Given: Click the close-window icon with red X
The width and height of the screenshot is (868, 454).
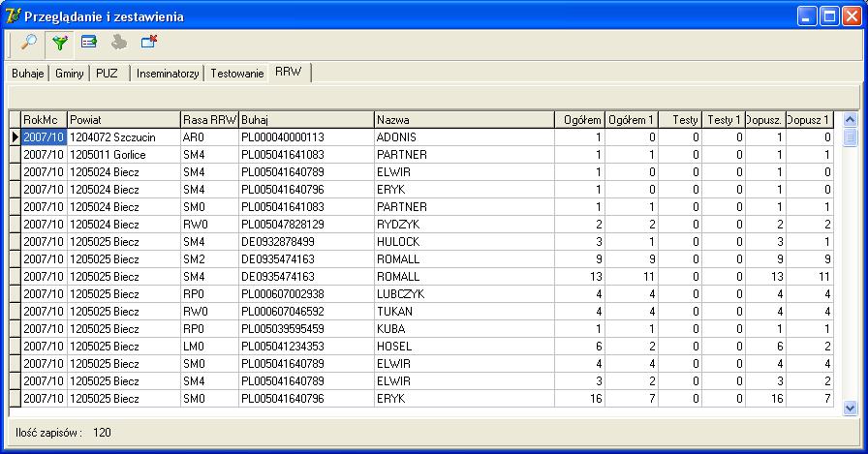Looking at the screenshot, I should click(x=149, y=42).
